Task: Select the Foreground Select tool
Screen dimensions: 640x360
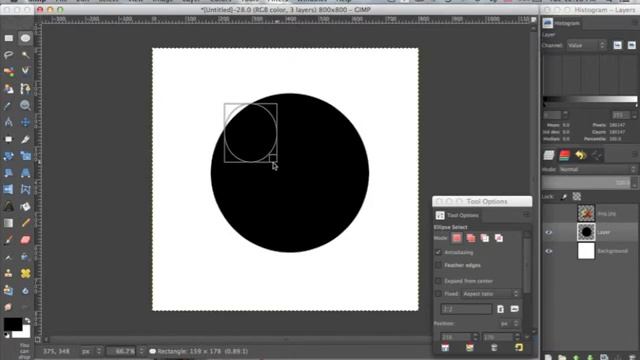Action: coord(9,89)
